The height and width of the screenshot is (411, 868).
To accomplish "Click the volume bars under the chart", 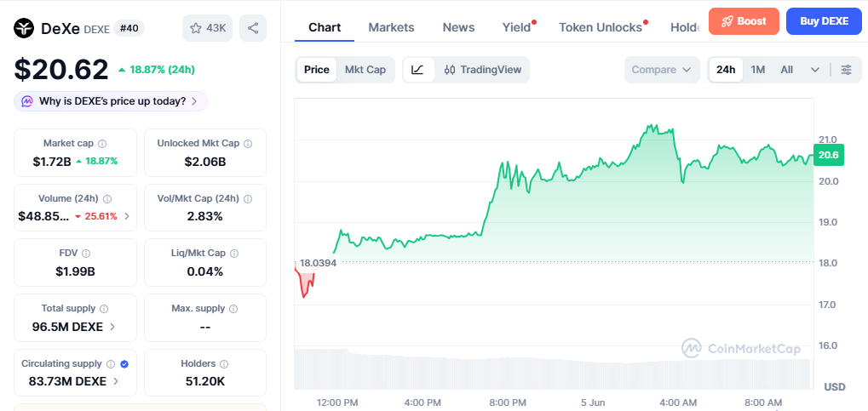I will coord(554,369).
